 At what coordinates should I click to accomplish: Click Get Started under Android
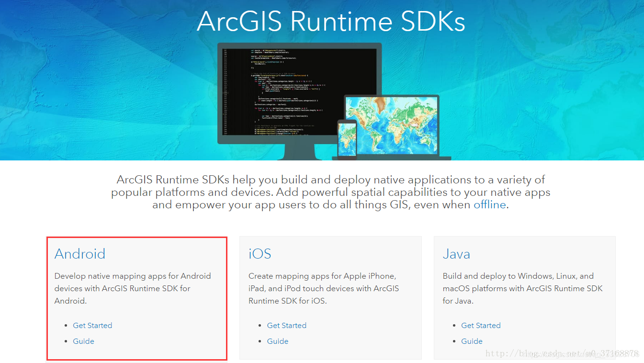coord(92,325)
